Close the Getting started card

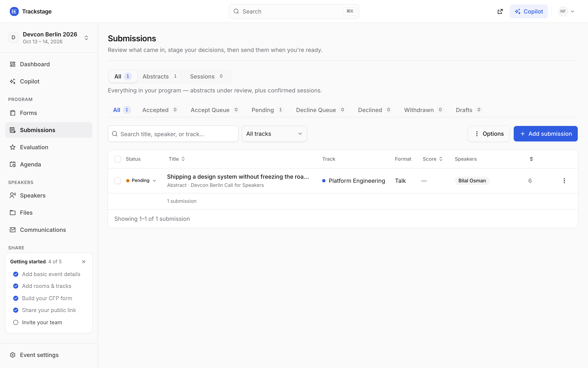[84, 262]
